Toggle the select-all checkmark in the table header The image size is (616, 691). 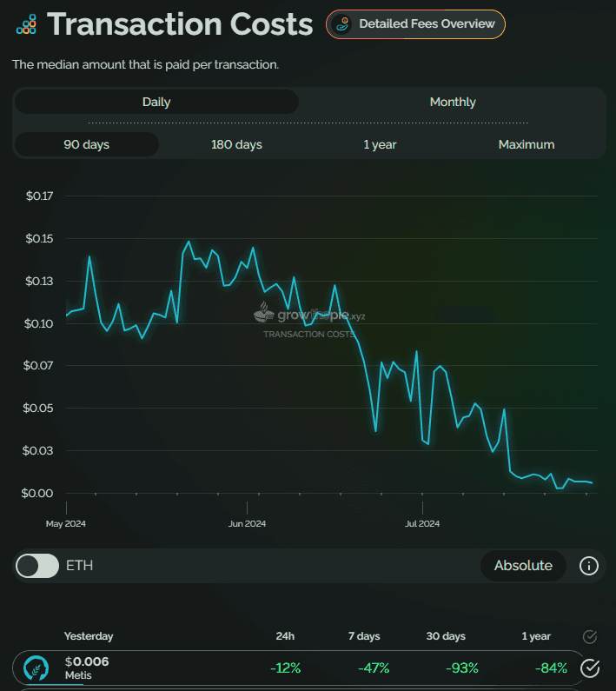click(590, 637)
